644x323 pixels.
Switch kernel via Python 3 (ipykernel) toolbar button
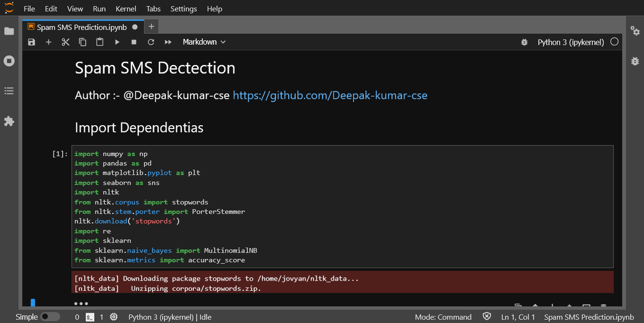tap(571, 42)
